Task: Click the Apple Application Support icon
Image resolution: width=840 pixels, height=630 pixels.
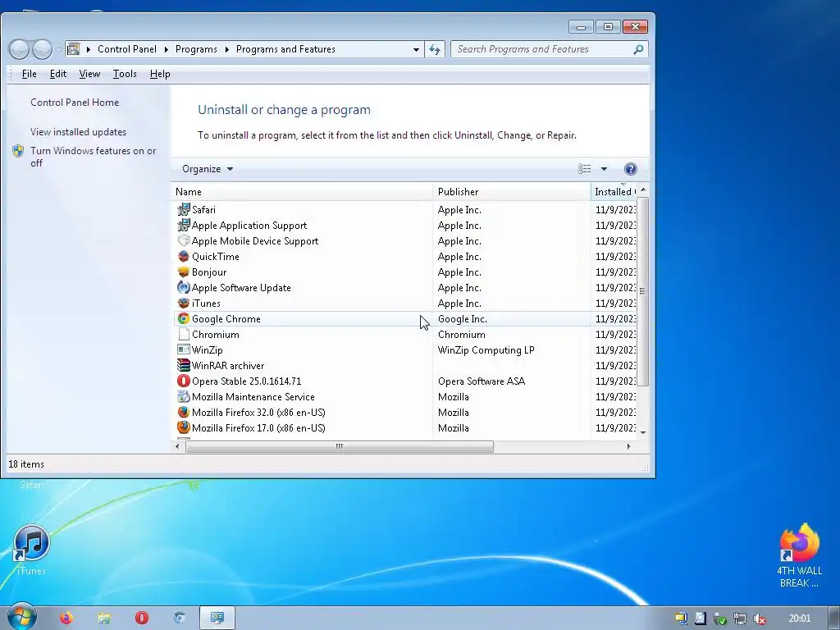Action: coord(184,225)
